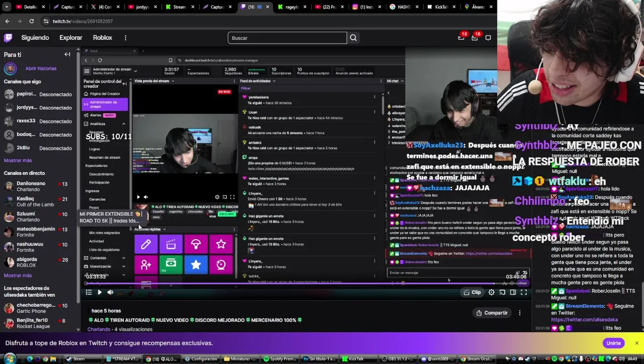Open bodoq channel in sidebar
Viewport: 644px width, 364px height.
pyautogui.click(x=38, y=134)
